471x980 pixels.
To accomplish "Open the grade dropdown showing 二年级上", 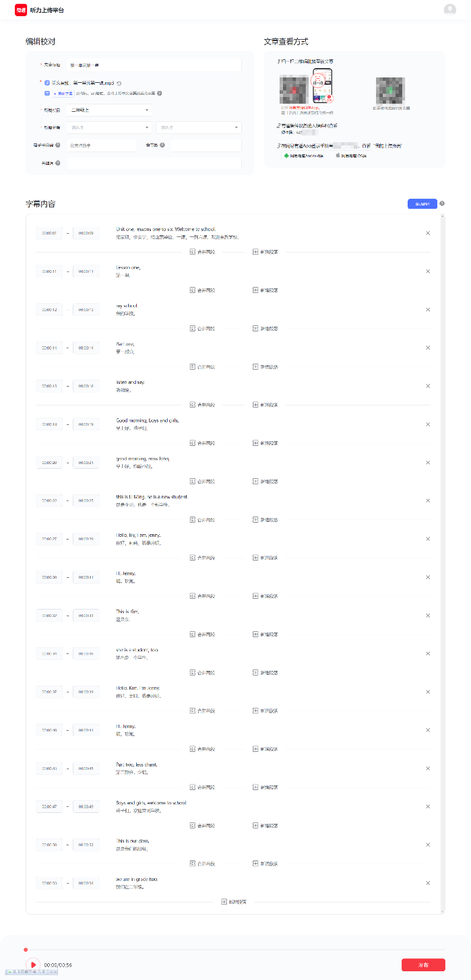I will pyautogui.click(x=109, y=110).
